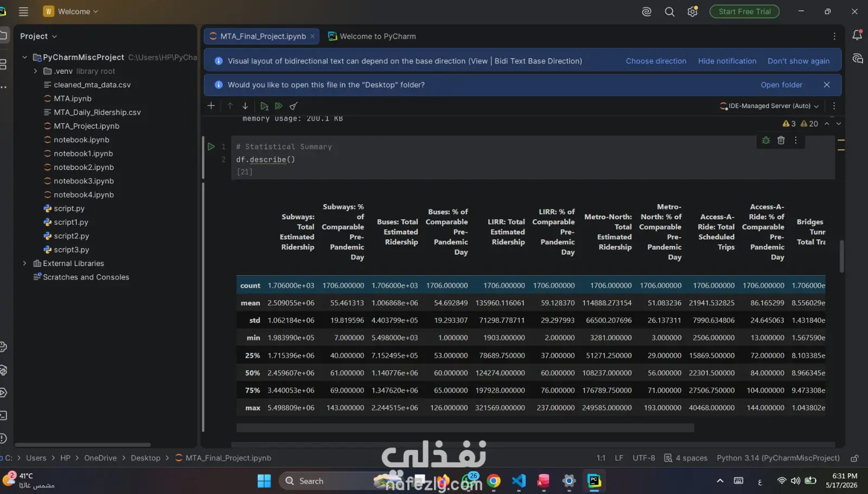The height and width of the screenshot is (494, 868).
Task: Collapse the PyCharmMiscProject tree node
Action: [24, 57]
